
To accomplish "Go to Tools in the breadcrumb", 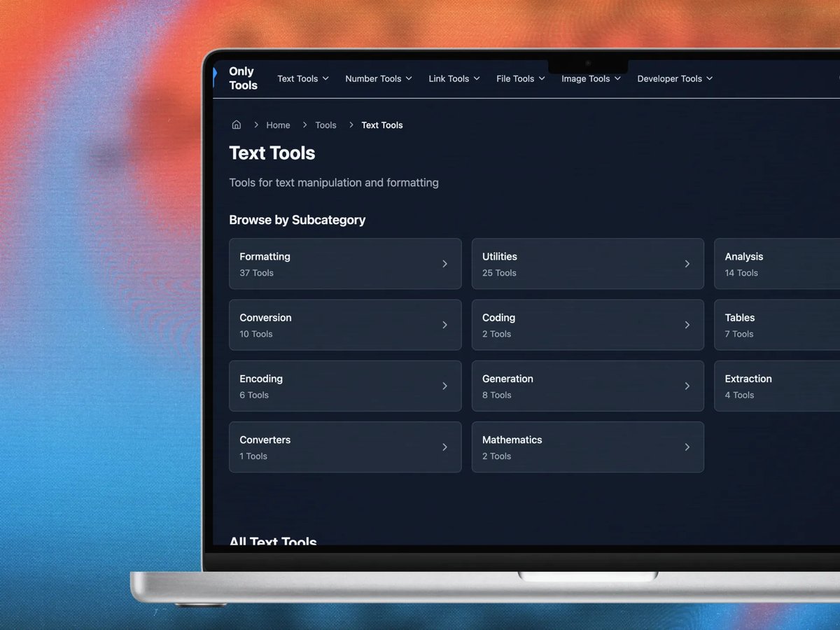I will click(325, 125).
